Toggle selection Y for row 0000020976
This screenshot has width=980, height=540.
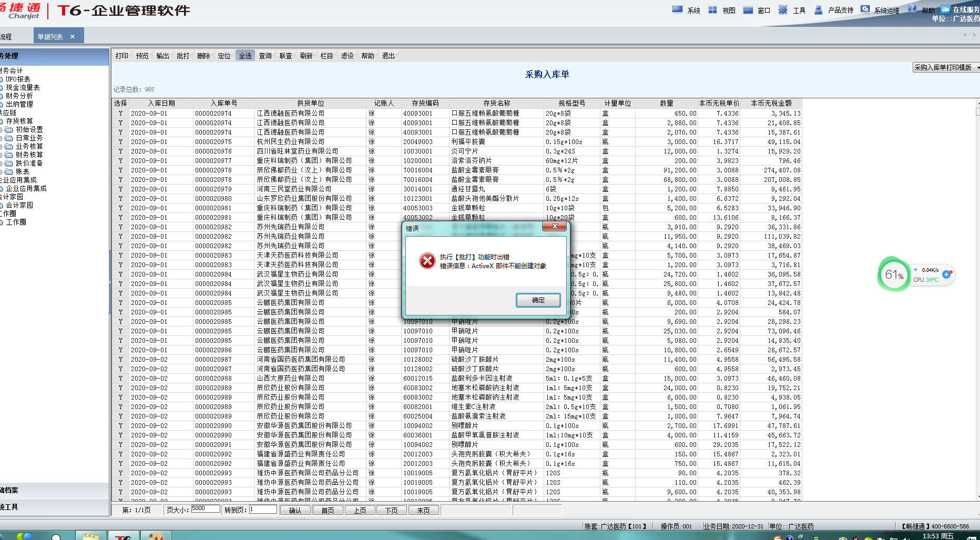point(120,151)
